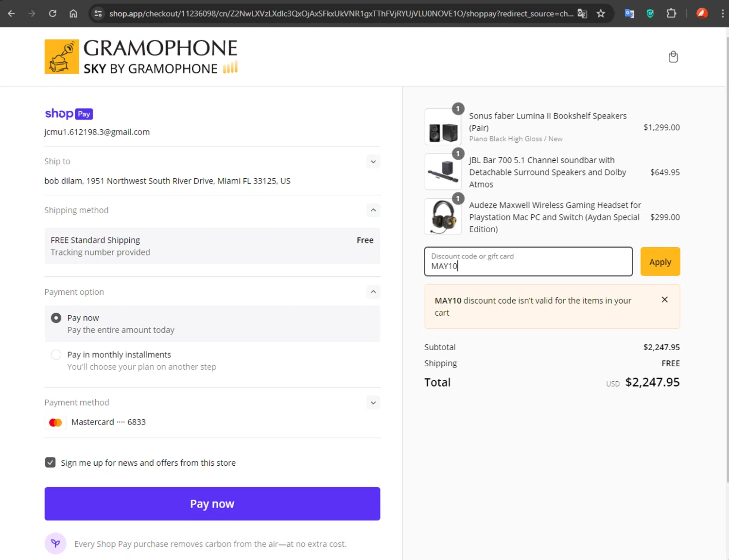729x560 pixels.
Task: View site information icon in address bar
Action: click(x=98, y=14)
